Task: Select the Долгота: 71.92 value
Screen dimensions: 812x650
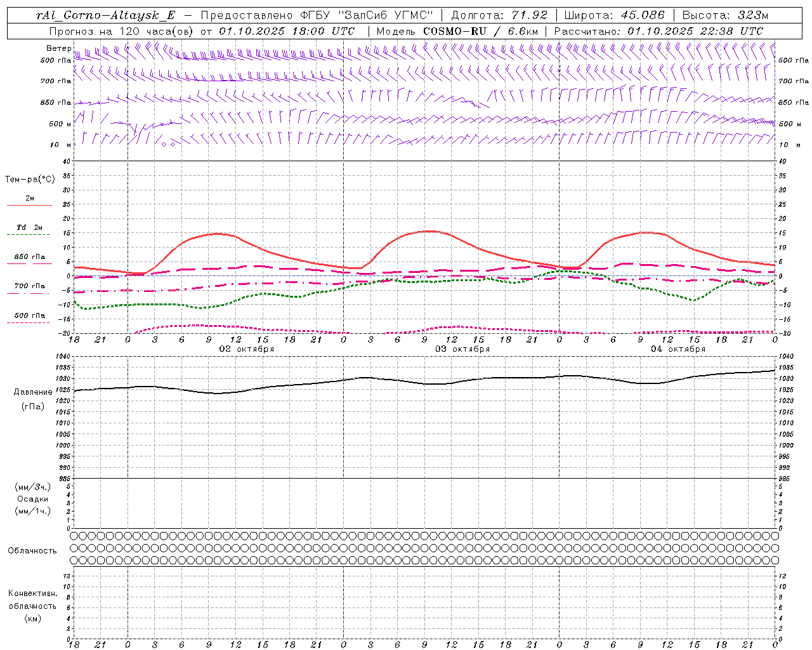Action: tap(499, 15)
